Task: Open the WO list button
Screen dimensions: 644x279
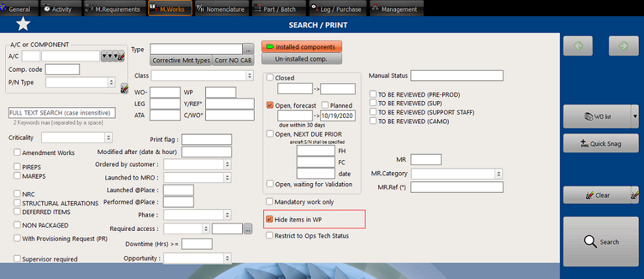Action: click(596, 116)
